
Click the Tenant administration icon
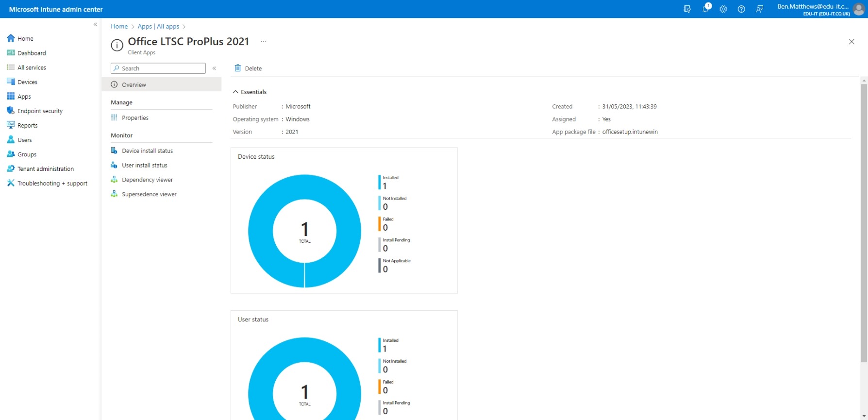pyautogui.click(x=11, y=168)
